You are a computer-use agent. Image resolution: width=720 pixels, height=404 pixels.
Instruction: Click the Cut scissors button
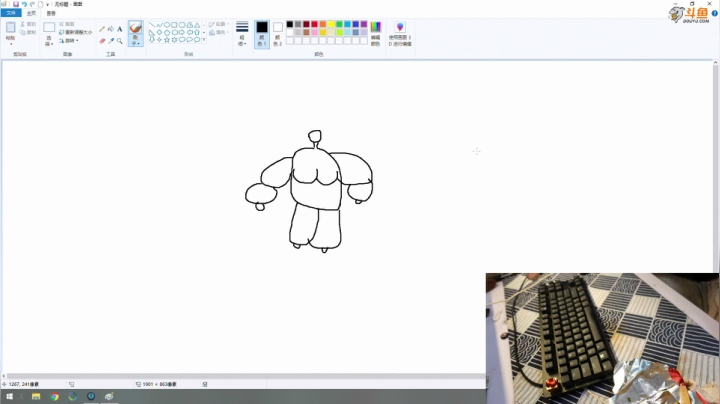coord(28,24)
